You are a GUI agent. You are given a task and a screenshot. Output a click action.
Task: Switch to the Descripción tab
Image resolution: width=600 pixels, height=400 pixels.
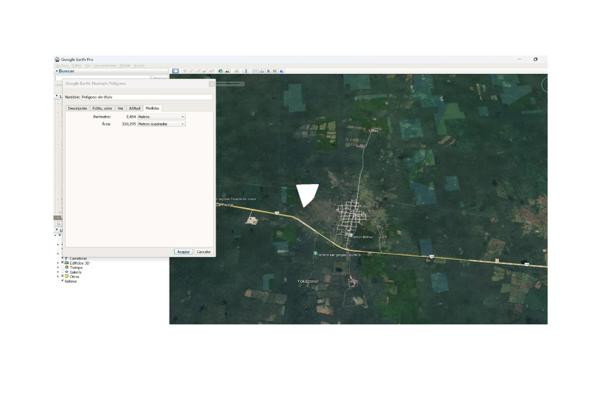pyautogui.click(x=77, y=108)
